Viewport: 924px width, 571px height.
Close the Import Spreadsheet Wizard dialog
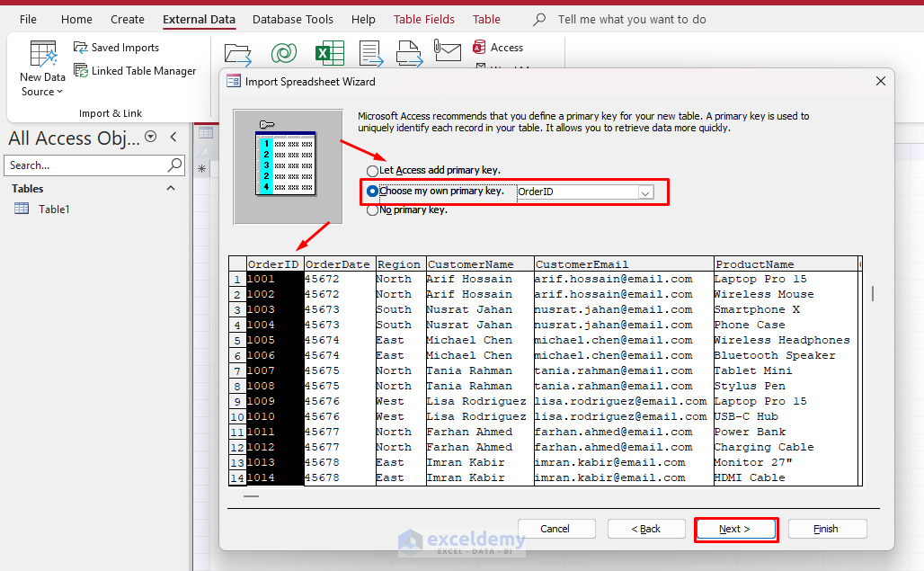tap(880, 81)
